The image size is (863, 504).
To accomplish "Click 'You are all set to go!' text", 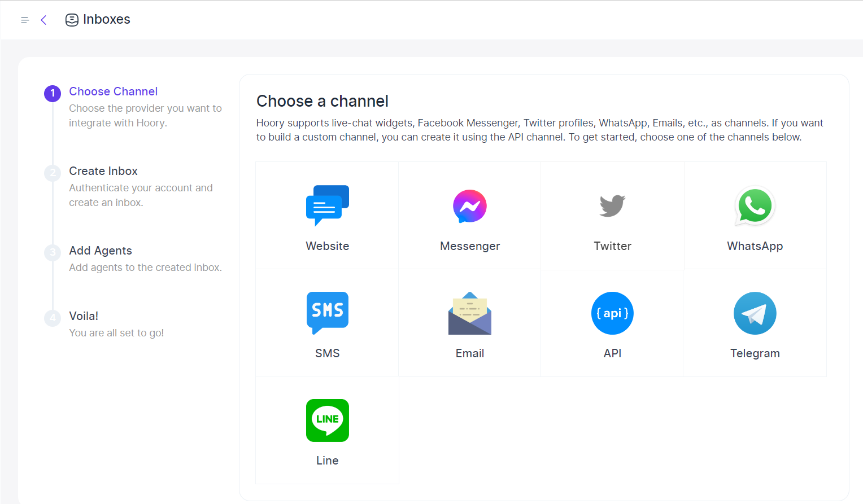I will pyautogui.click(x=116, y=333).
